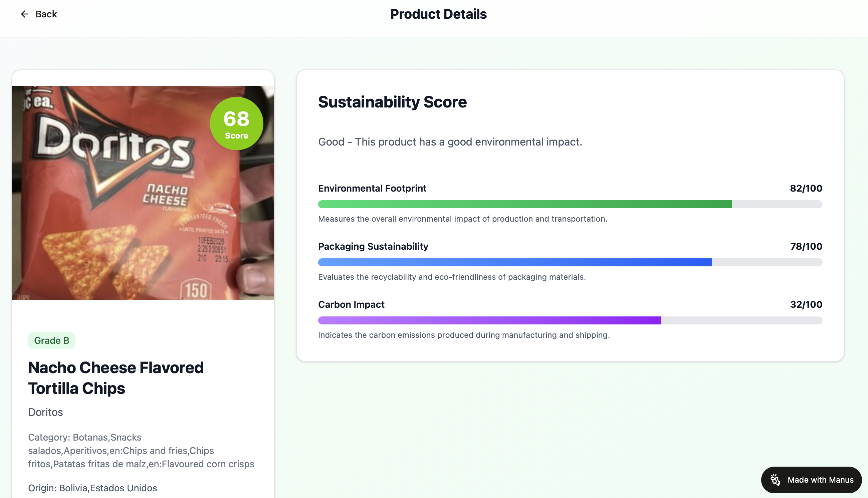
Task: Click the Nacho Cheese Flavored Tortilla Chips title
Action: [116, 378]
